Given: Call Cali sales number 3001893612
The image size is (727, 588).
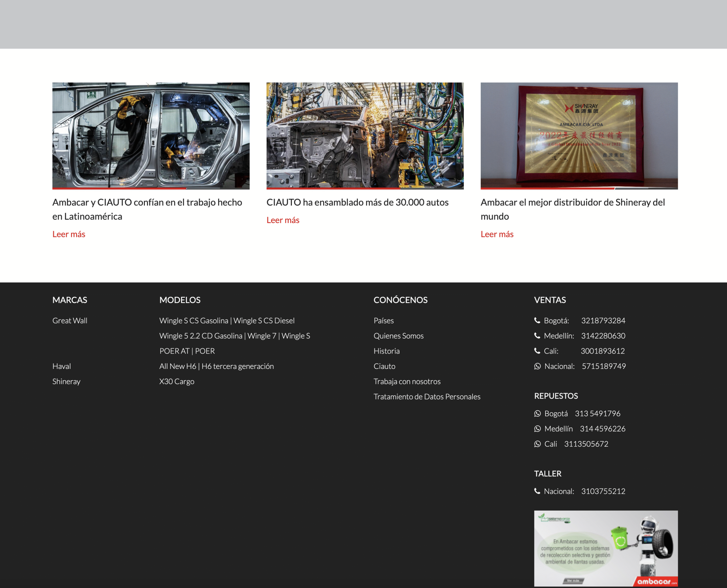Looking at the screenshot, I should point(603,351).
